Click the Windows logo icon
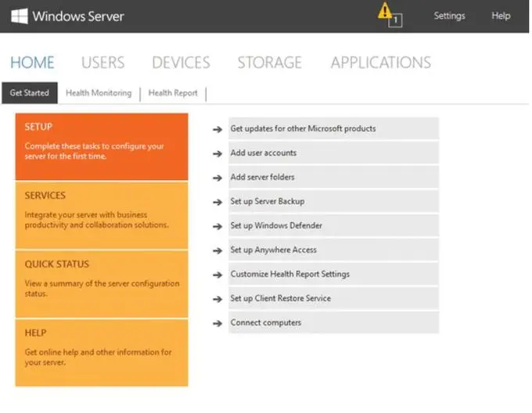 pos(20,16)
